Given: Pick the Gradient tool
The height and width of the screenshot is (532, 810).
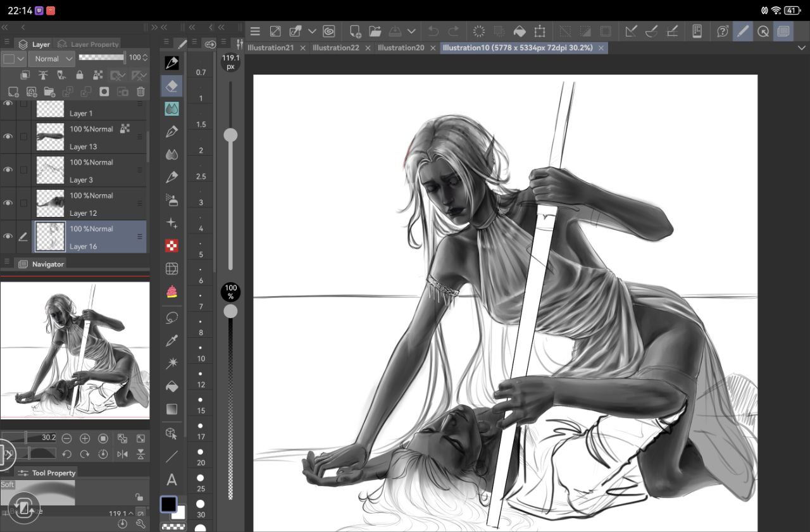Looking at the screenshot, I should (x=171, y=409).
